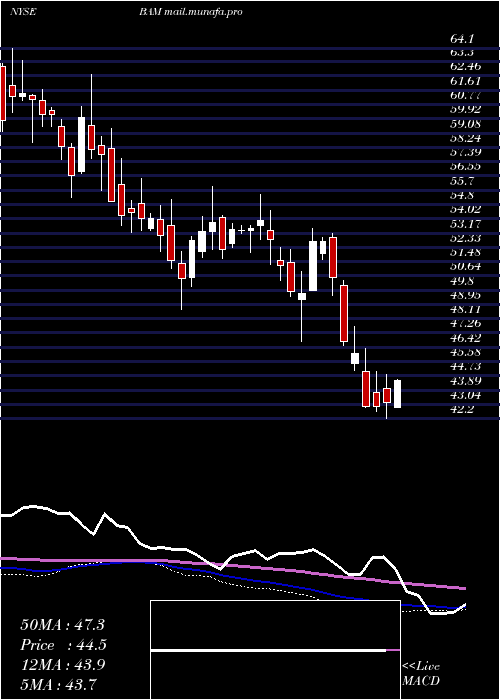Click the first red candle at the chart's left edge

[3, 94]
